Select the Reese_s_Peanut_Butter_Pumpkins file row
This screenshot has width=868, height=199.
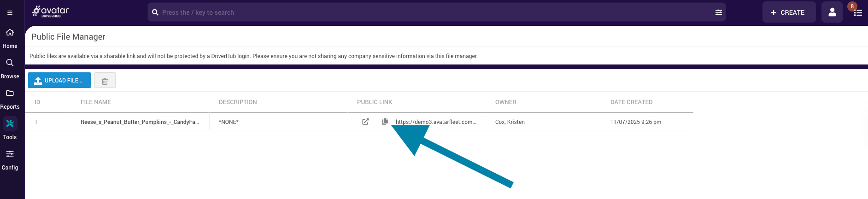coord(140,122)
